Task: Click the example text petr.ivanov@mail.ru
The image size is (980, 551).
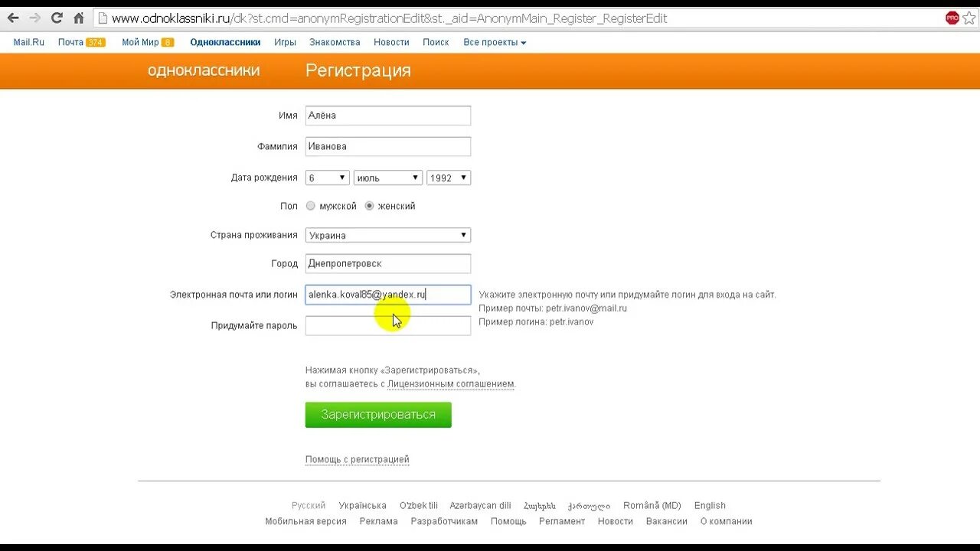Action: (586, 308)
